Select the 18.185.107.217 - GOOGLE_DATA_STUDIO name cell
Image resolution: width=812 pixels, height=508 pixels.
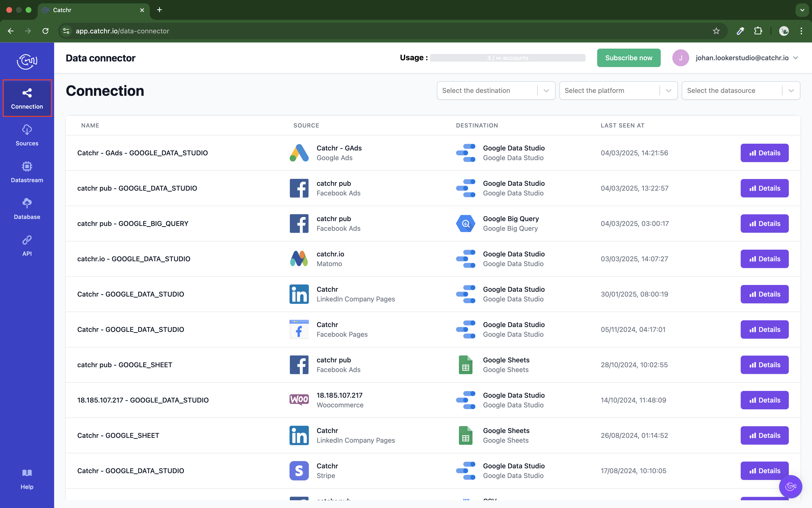[143, 400]
